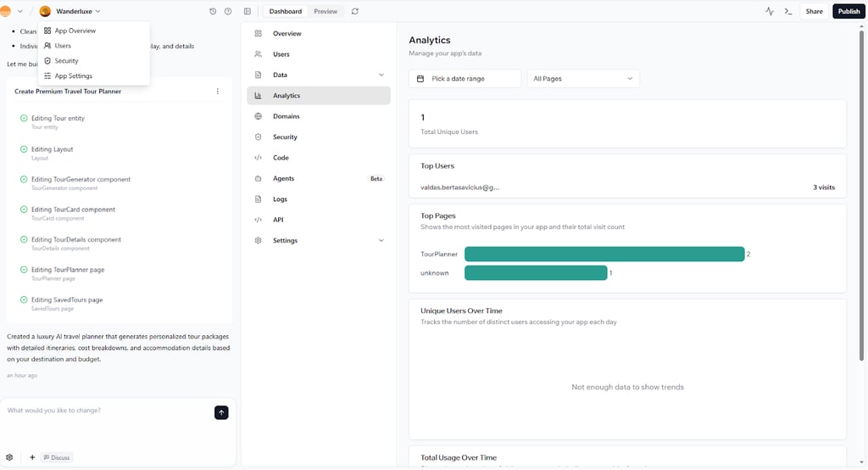
Task: Open the terminal console icon
Action: pos(788,11)
